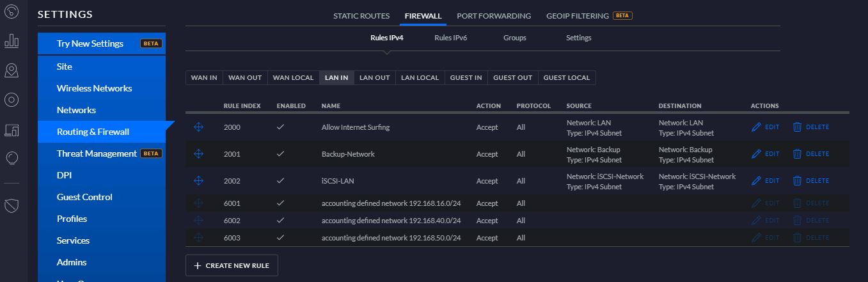Switch to the Static Routes tab
The width and height of the screenshot is (868, 282).
(x=362, y=15)
